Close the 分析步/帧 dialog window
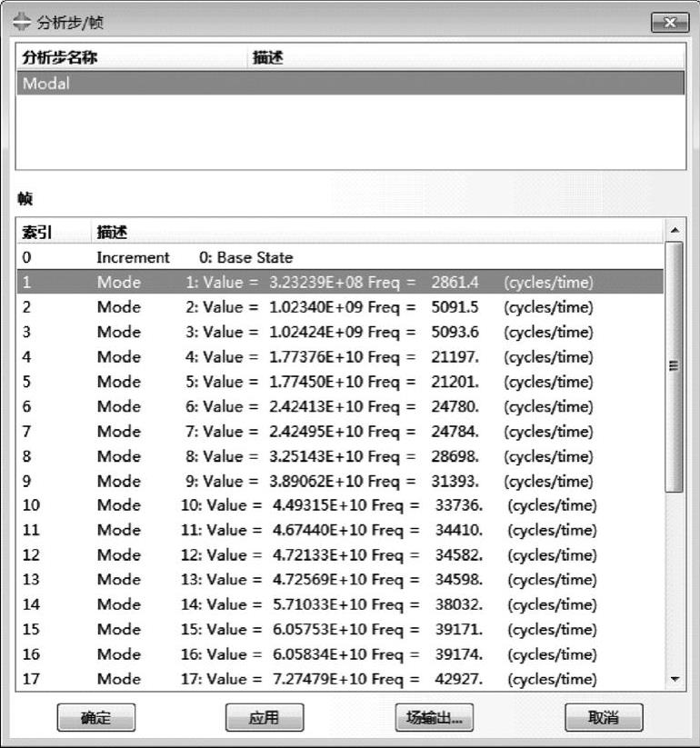 coord(670,23)
